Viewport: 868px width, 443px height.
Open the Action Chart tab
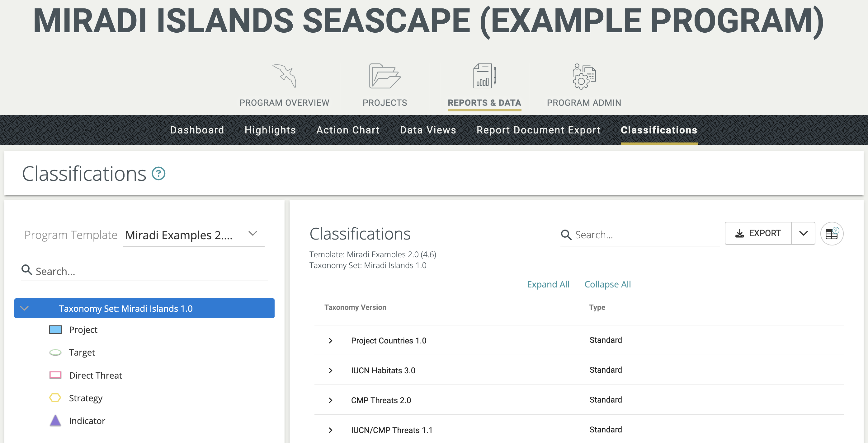[x=348, y=130]
